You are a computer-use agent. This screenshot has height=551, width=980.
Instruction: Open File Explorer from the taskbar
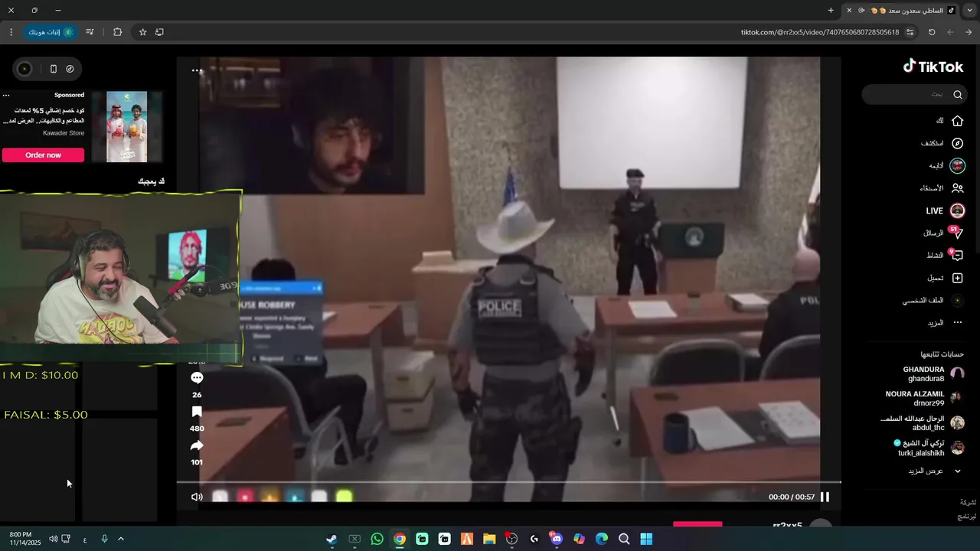click(x=489, y=540)
